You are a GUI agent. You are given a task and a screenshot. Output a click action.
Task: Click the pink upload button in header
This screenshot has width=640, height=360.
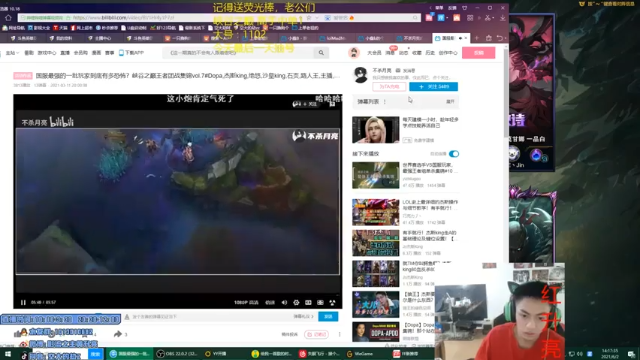478,53
